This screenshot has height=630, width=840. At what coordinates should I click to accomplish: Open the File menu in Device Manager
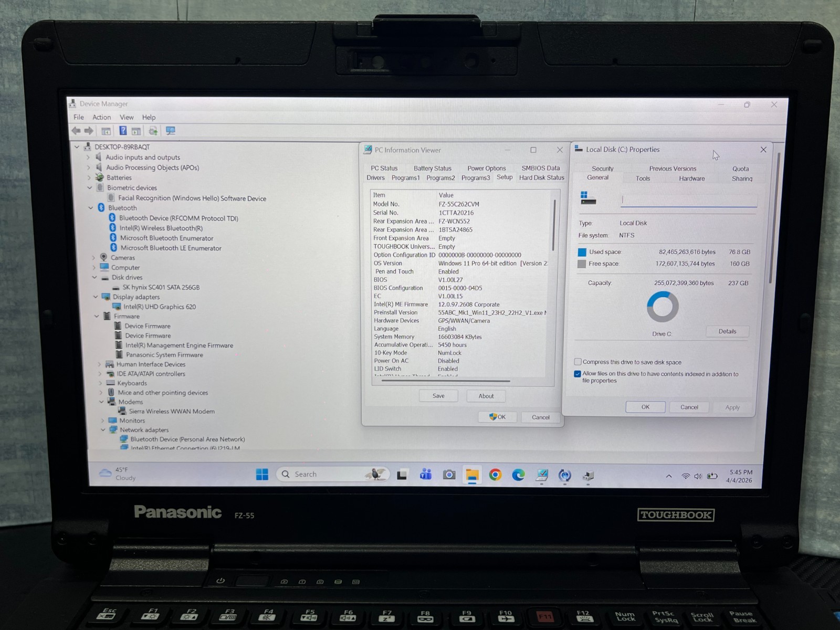tap(79, 117)
